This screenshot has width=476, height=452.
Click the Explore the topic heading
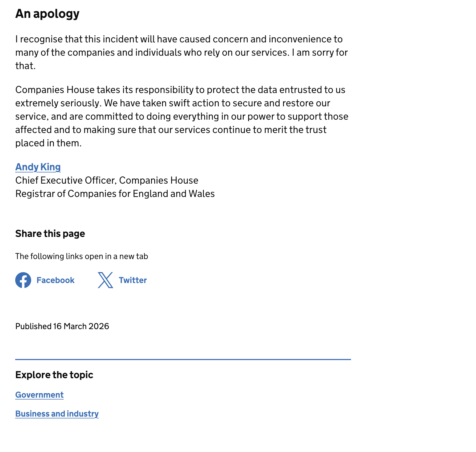54,375
